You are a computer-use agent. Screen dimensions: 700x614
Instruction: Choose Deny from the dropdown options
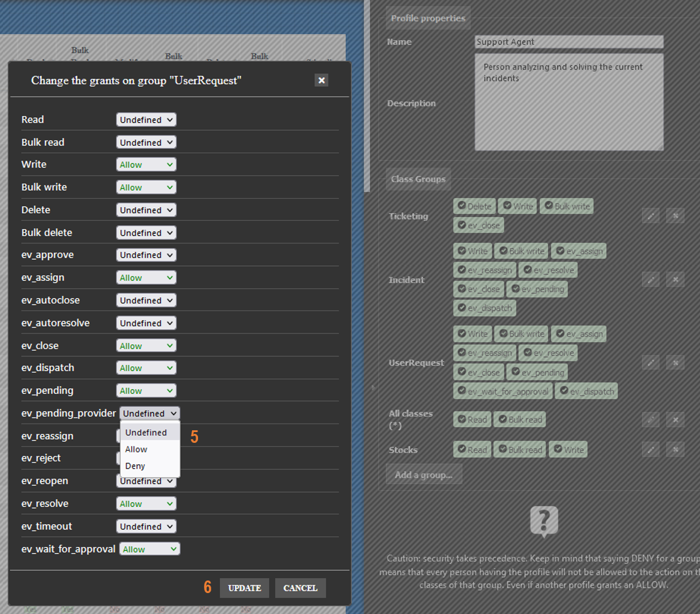click(135, 466)
